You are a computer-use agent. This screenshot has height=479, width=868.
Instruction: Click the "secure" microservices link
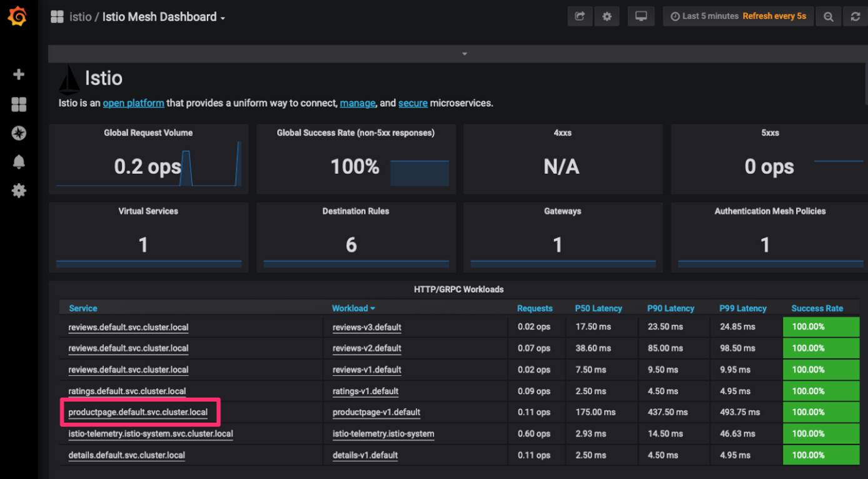point(413,103)
